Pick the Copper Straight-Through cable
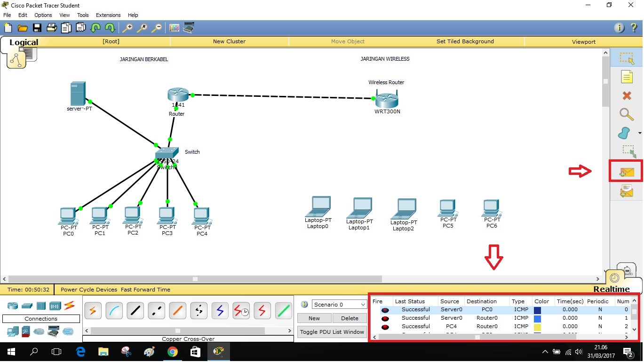 [x=135, y=311]
